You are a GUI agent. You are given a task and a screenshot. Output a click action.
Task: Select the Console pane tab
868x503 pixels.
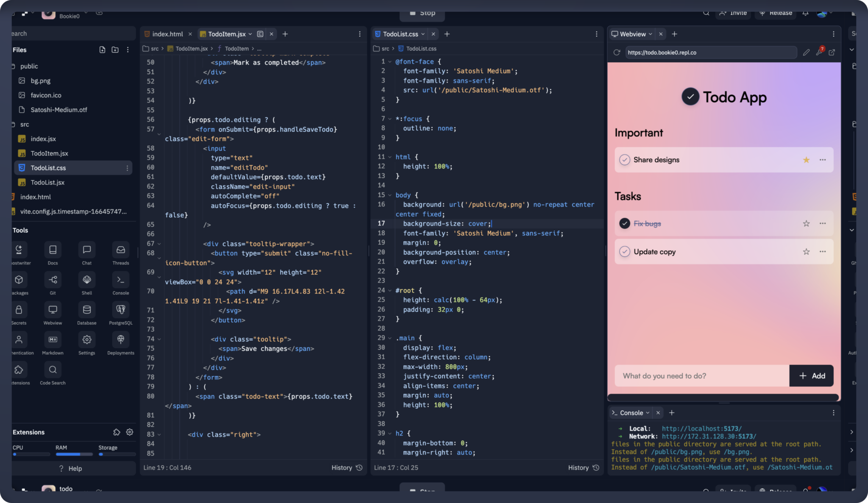point(632,413)
